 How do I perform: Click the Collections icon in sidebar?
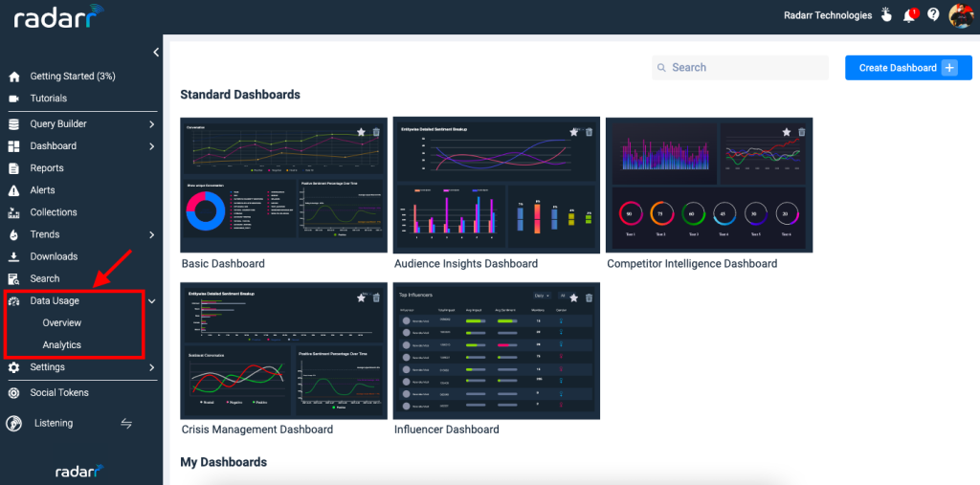pos(14,213)
